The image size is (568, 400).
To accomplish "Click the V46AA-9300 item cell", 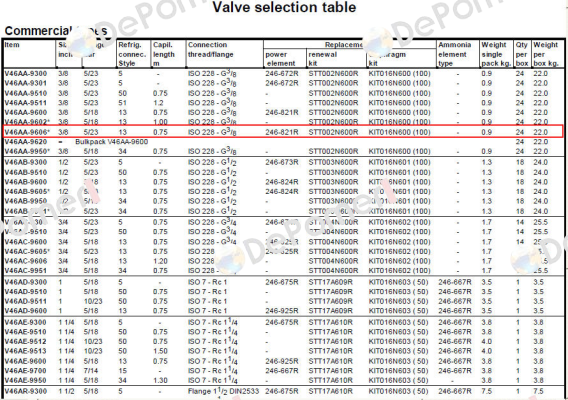I will (x=26, y=74).
